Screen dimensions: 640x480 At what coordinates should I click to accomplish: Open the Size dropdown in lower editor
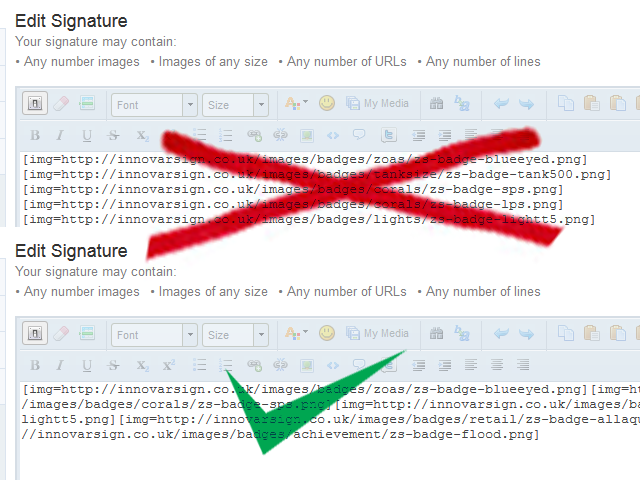click(235, 335)
